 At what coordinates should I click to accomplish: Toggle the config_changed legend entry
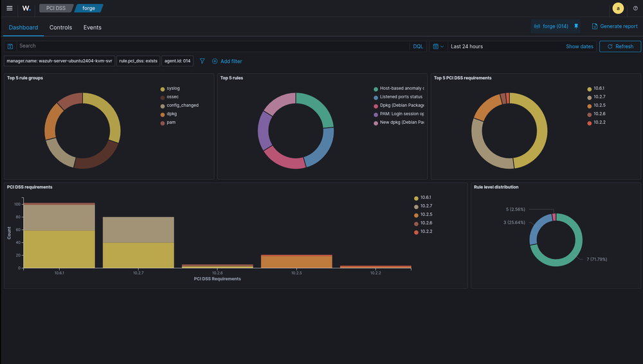[x=179, y=106]
